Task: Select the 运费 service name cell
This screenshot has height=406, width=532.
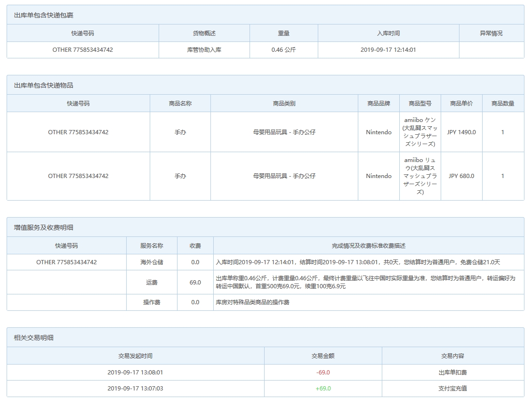Action: pos(152,282)
